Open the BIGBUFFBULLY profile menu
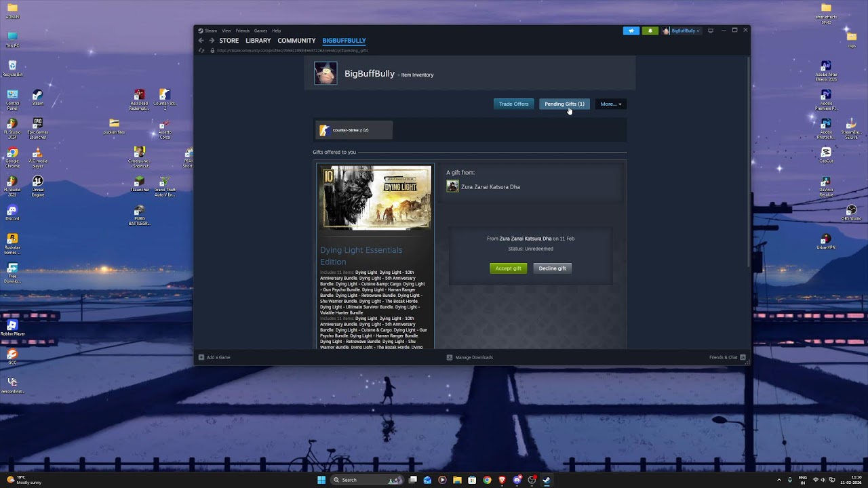This screenshot has width=868, height=488. pyautogui.click(x=344, y=41)
